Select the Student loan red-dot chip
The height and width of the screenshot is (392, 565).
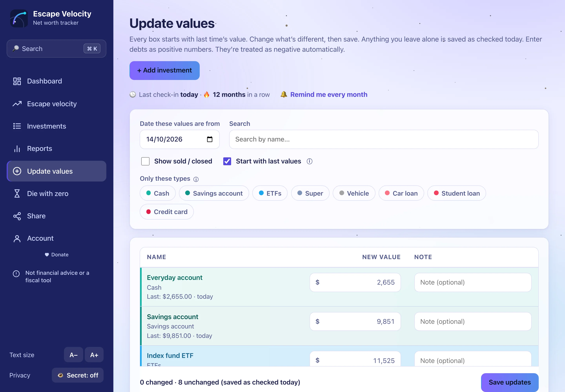pos(457,193)
